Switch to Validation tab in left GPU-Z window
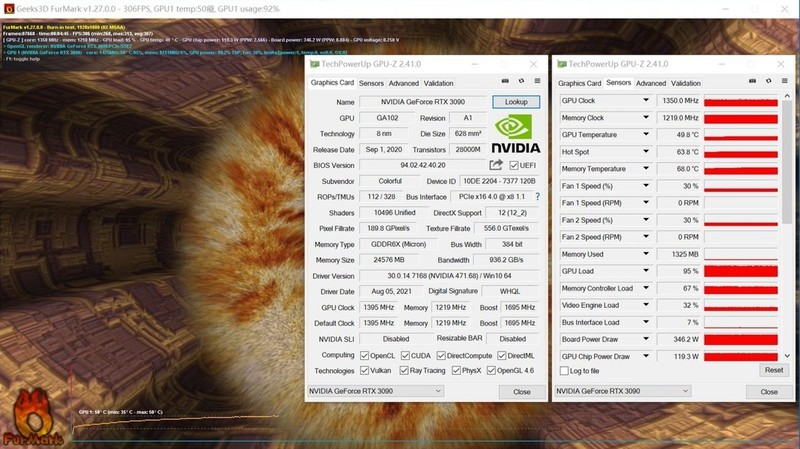The width and height of the screenshot is (800, 449). pyautogui.click(x=438, y=83)
